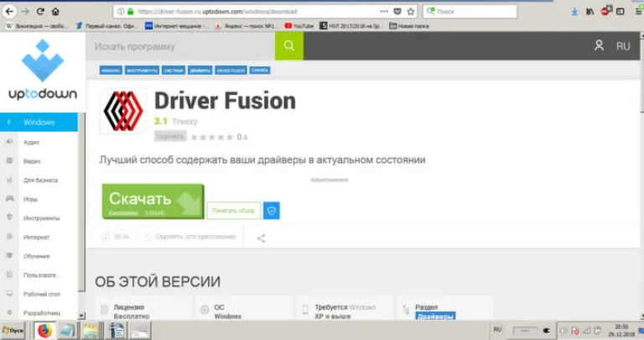Viewport: 644px width, 340px height.
Task: Toggle the Firefox sidebar icon
Action: coord(621,12)
